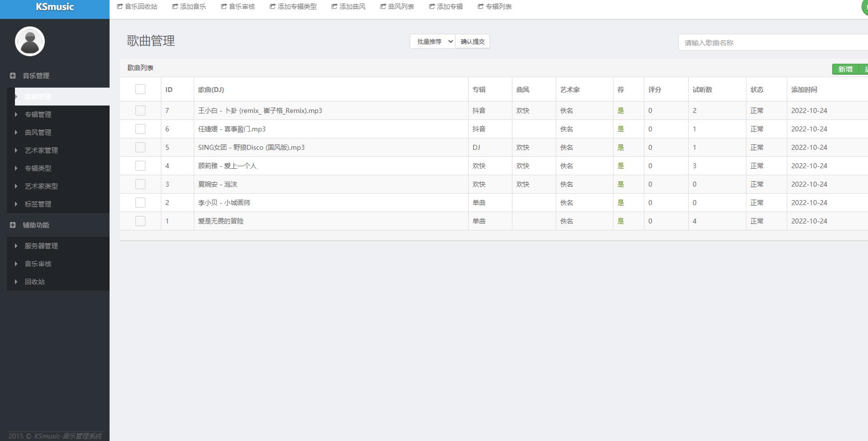Expand 专辑管理 in the sidebar
The height and width of the screenshot is (441, 868).
coord(38,114)
